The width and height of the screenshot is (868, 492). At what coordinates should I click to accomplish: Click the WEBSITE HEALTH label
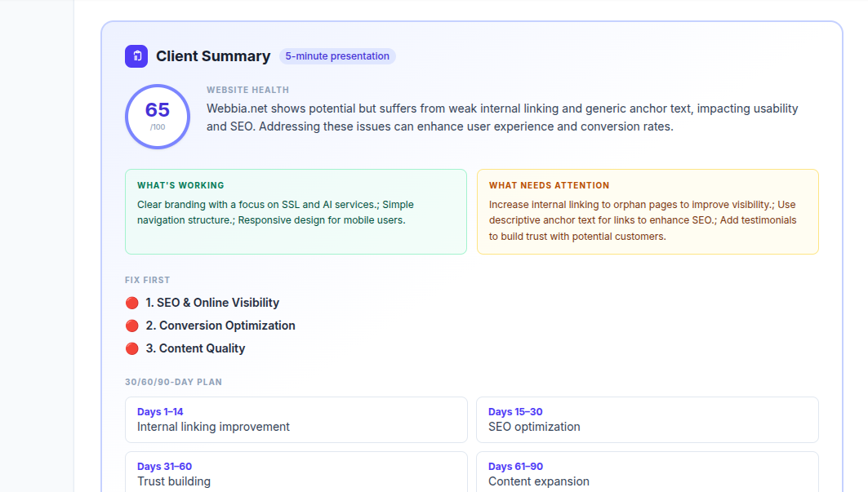[x=248, y=90]
